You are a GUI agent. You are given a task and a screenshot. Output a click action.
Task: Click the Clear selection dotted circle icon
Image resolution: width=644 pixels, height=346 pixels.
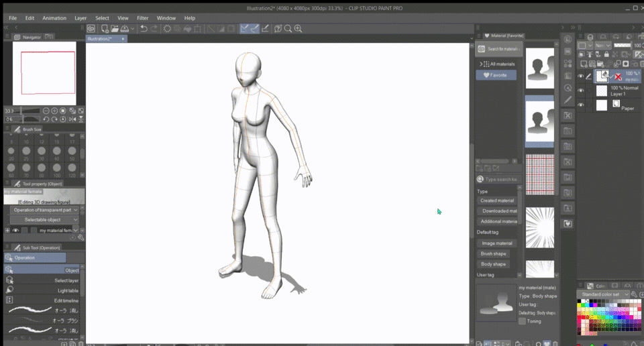[167, 29]
